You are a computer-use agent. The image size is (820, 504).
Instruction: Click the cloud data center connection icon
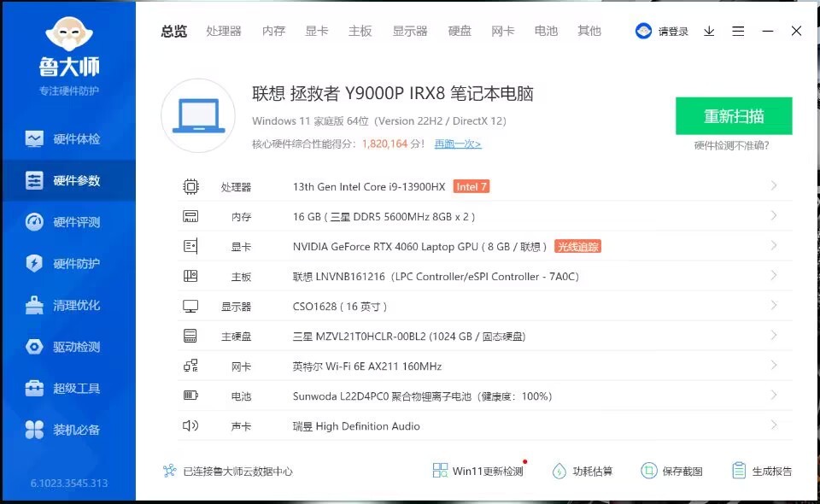169,471
